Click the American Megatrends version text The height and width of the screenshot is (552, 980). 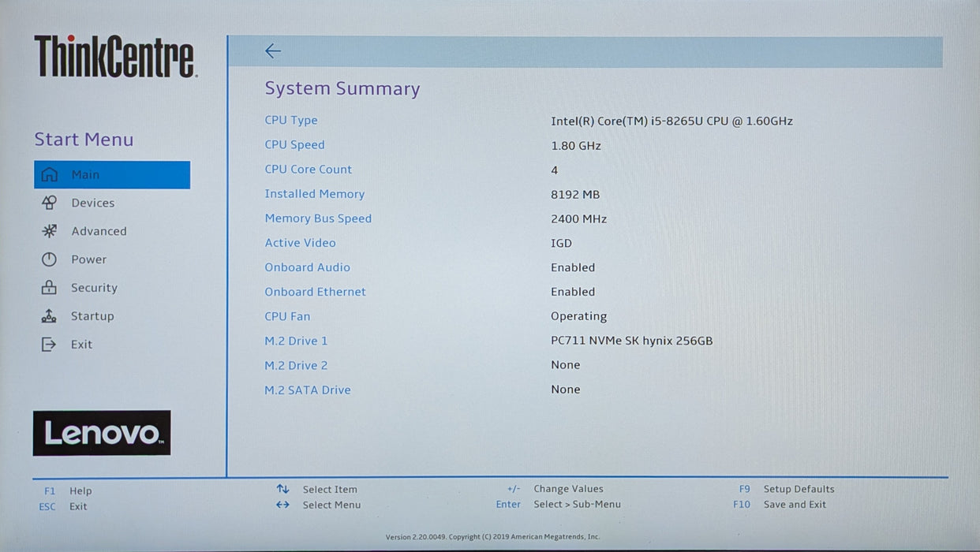coord(492,537)
